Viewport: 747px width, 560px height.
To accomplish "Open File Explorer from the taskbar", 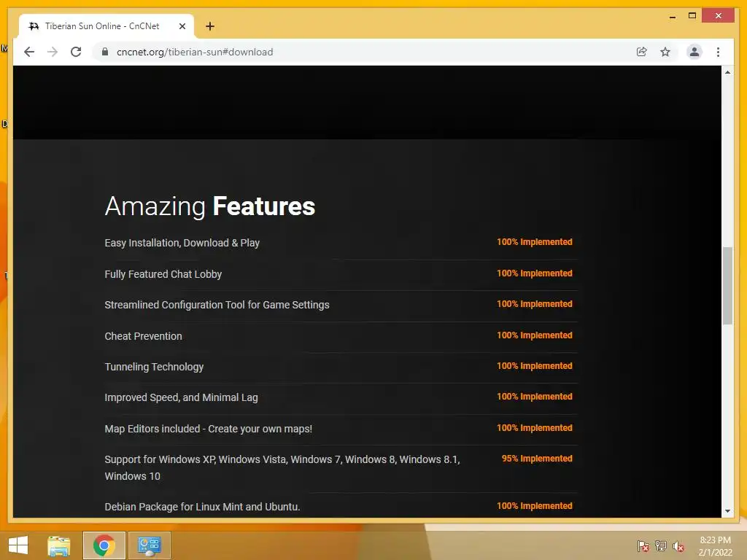I will click(x=58, y=545).
